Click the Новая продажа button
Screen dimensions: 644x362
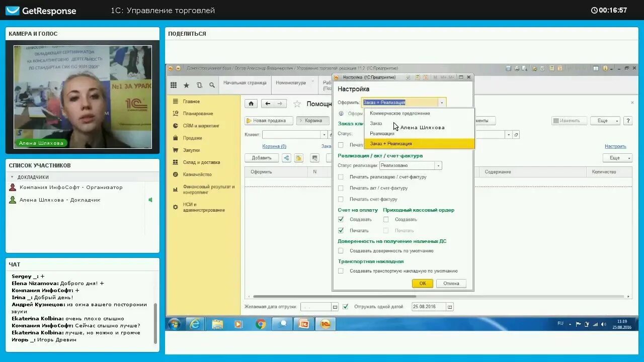pos(269,121)
